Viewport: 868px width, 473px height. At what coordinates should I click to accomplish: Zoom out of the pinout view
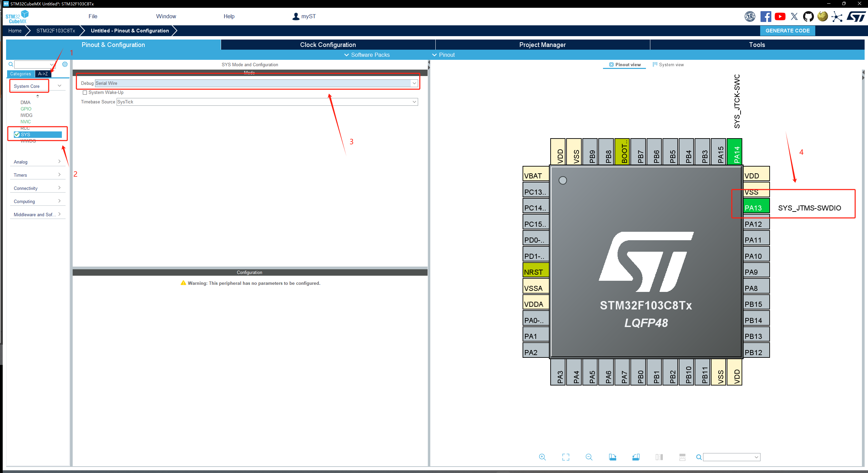589,457
